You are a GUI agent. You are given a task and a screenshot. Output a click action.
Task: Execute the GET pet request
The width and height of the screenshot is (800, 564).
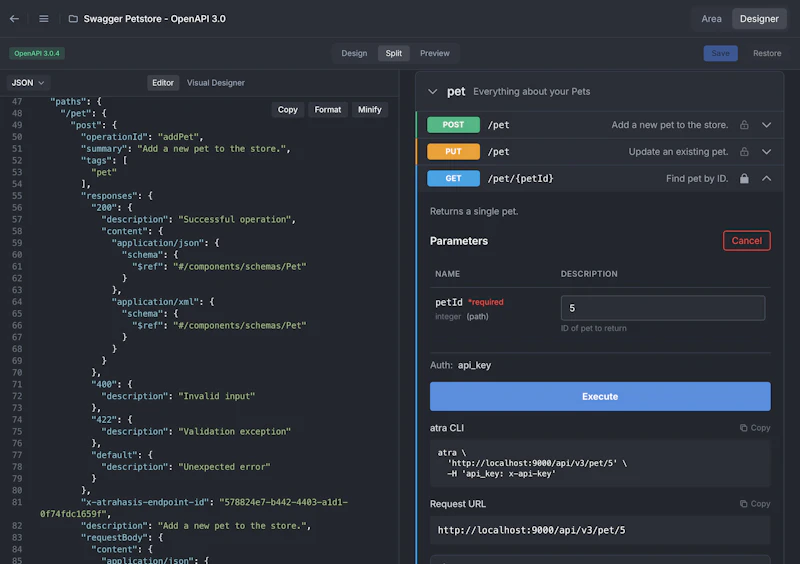(600, 397)
